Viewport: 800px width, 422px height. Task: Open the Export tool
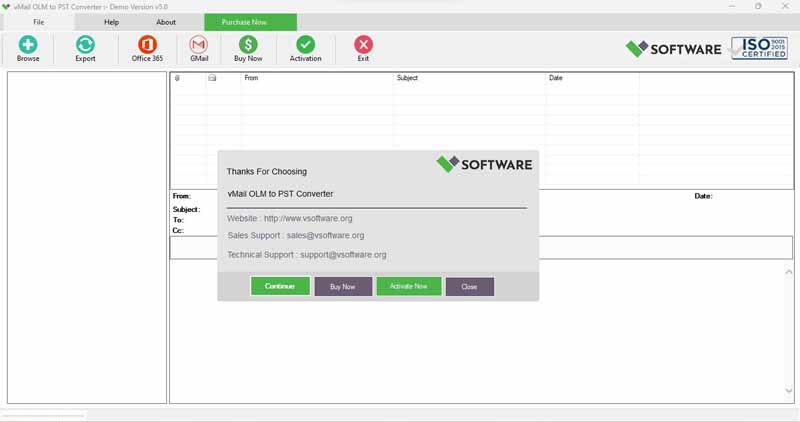pyautogui.click(x=85, y=45)
